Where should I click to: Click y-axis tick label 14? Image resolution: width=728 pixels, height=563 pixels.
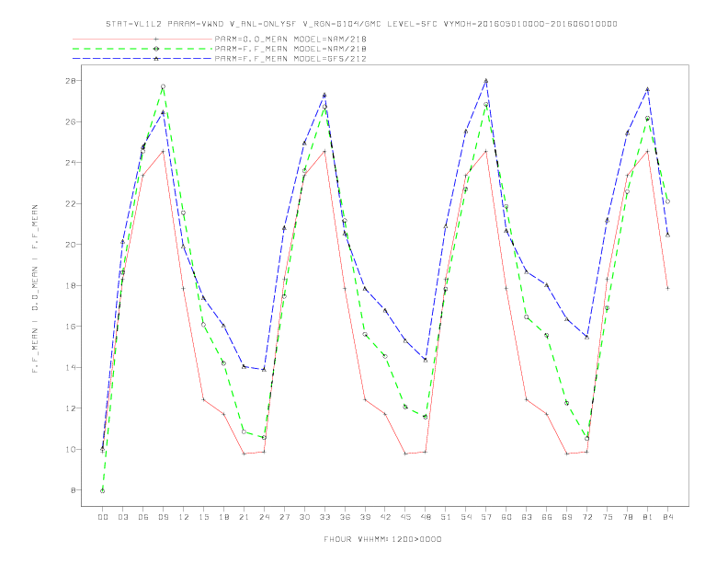point(72,367)
